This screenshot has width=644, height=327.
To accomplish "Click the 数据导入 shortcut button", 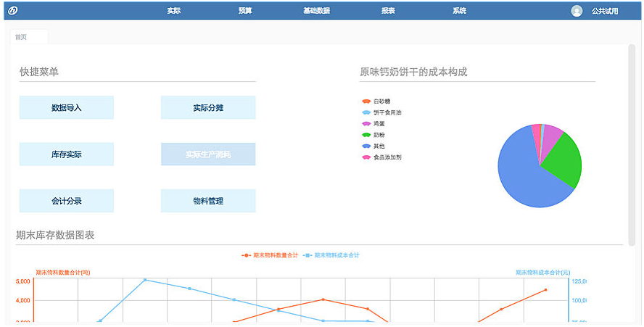I will [67, 107].
